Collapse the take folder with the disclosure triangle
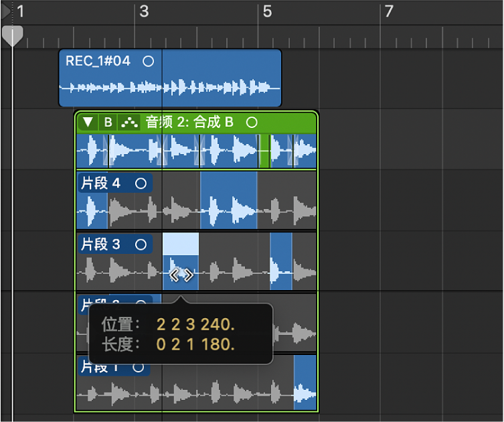 (88, 123)
